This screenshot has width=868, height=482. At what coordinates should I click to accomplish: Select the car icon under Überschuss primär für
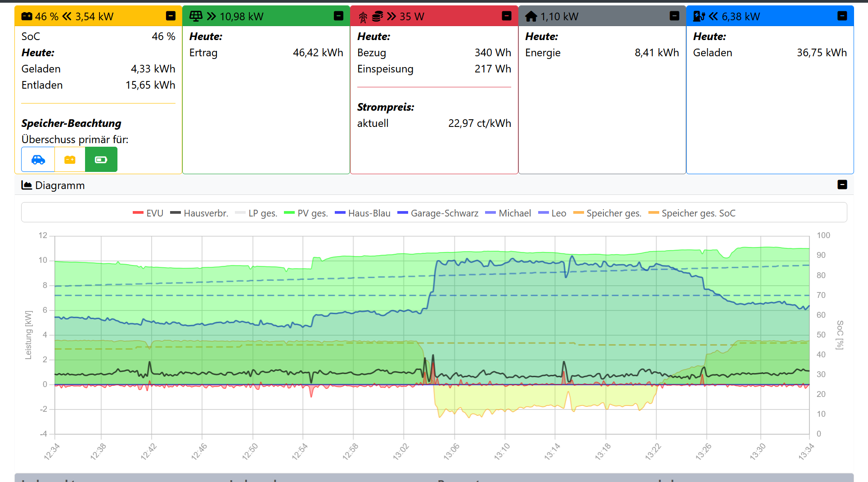[38, 159]
